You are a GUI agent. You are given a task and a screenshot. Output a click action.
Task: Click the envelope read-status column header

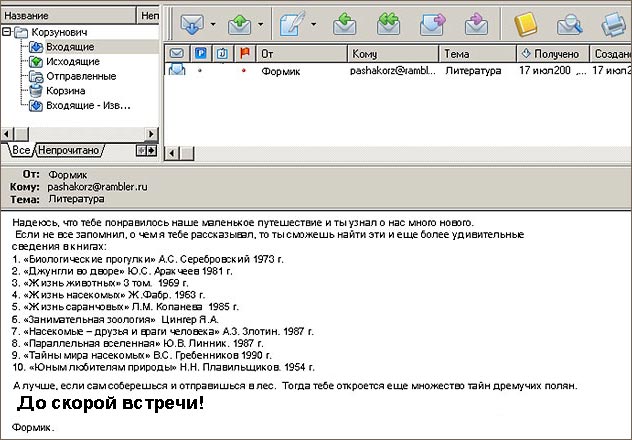coord(177,53)
